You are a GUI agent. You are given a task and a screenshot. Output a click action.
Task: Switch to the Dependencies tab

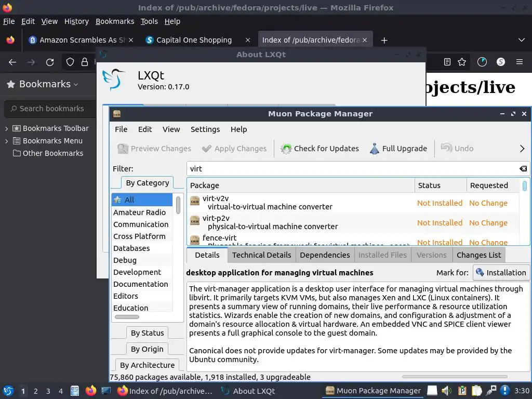(x=325, y=255)
